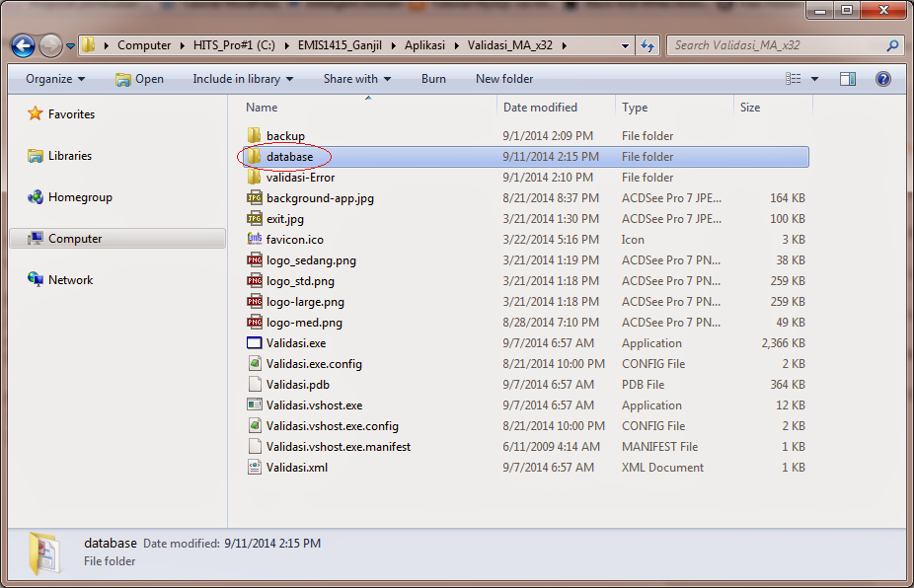Open the backup folder

tap(283, 135)
